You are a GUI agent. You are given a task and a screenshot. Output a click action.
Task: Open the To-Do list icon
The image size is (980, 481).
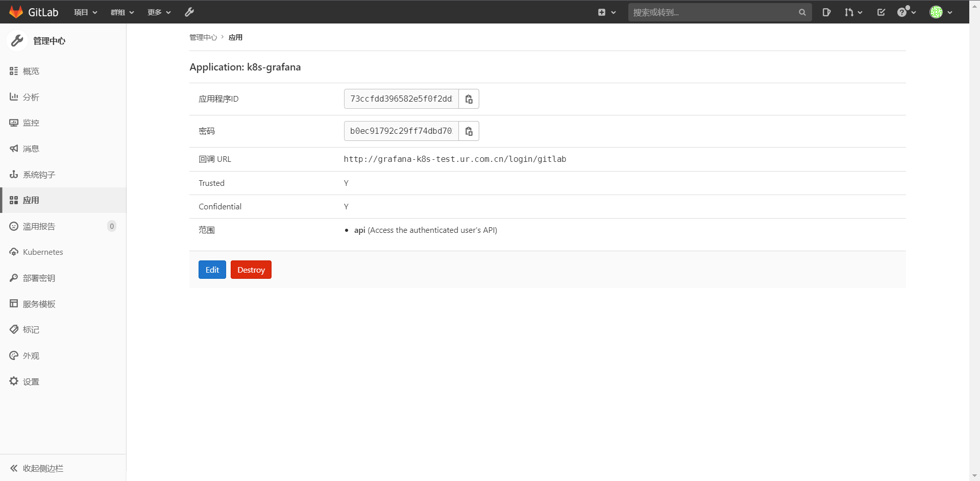click(881, 12)
